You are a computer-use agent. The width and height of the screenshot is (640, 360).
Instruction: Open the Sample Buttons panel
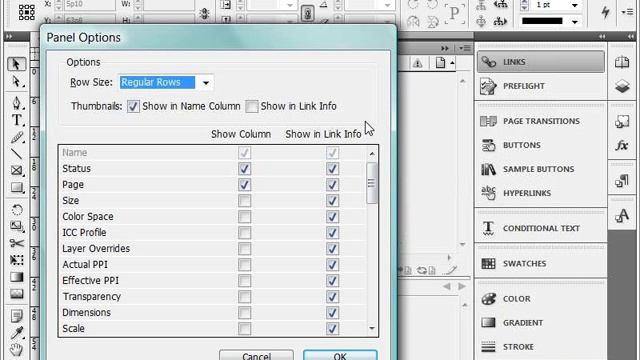click(x=541, y=169)
